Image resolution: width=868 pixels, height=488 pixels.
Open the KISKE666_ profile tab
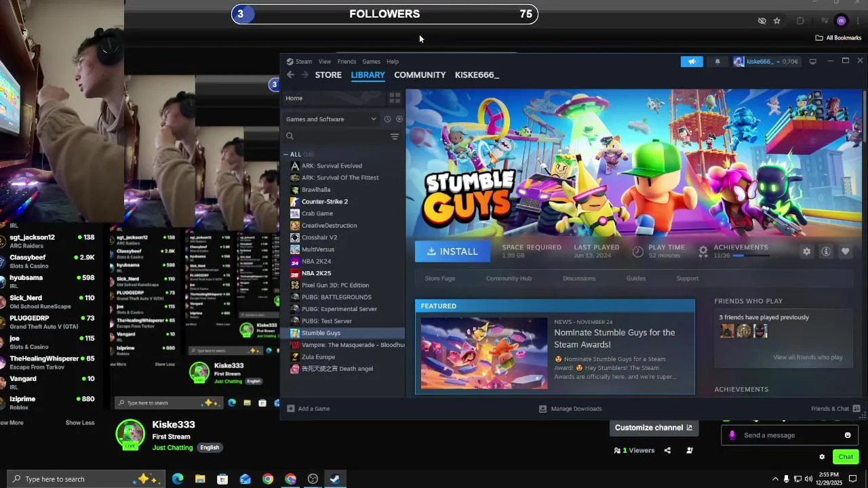[477, 75]
